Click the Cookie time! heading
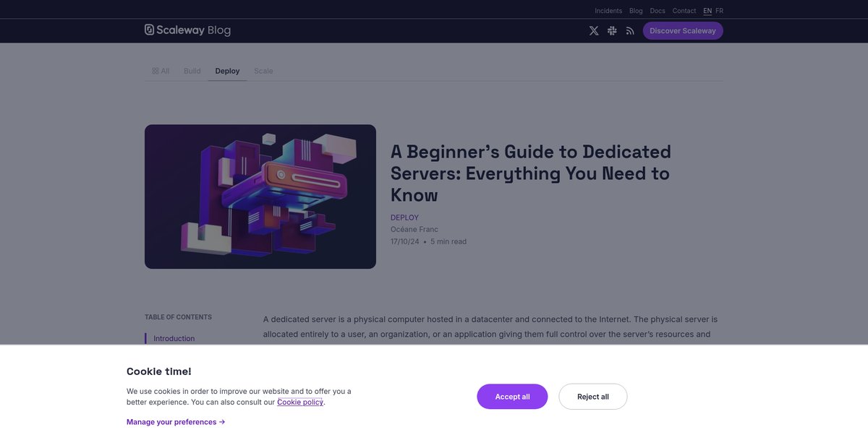Image resolution: width=868 pixels, height=448 pixels. [x=159, y=371]
